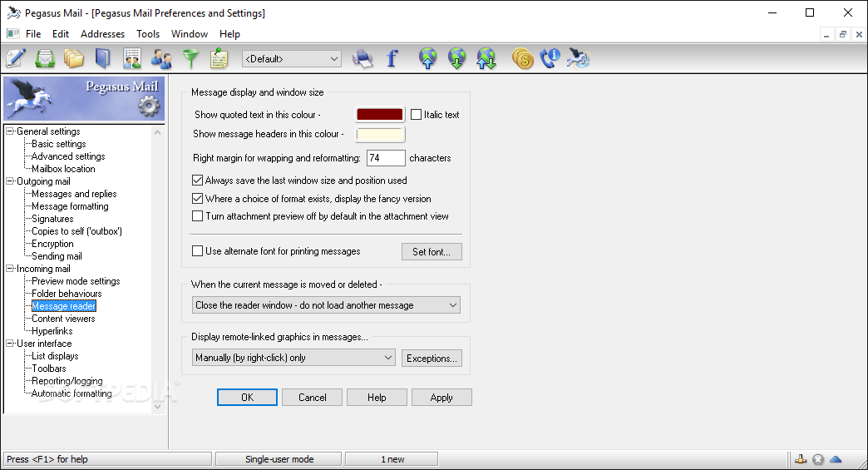Toggle the Italic text checkbox

[x=417, y=115]
